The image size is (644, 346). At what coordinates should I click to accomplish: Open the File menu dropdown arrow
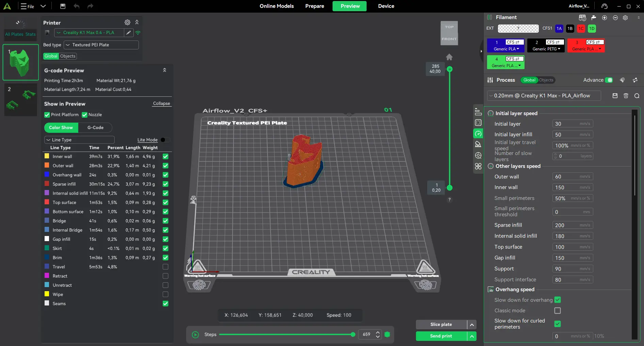[43, 6]
